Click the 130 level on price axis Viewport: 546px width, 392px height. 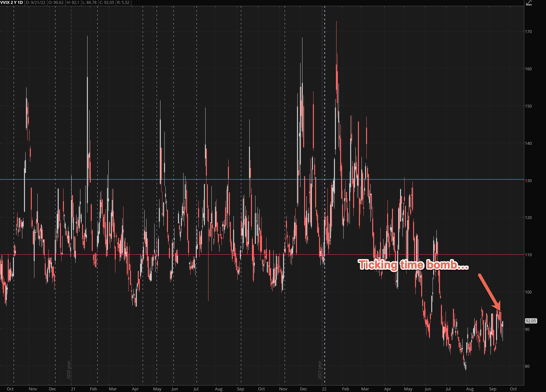[x=528, y=181]
